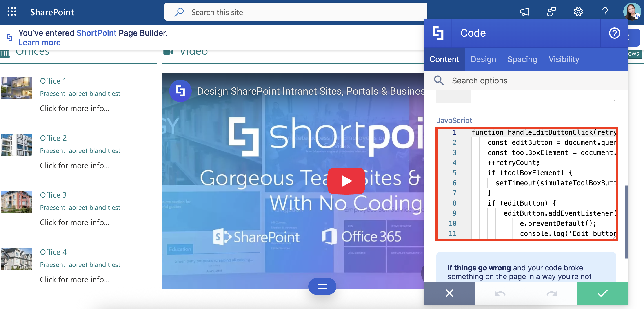Switch to the Spacing tab
Viewport: 644px width, 309px height.
click(522, 59)
